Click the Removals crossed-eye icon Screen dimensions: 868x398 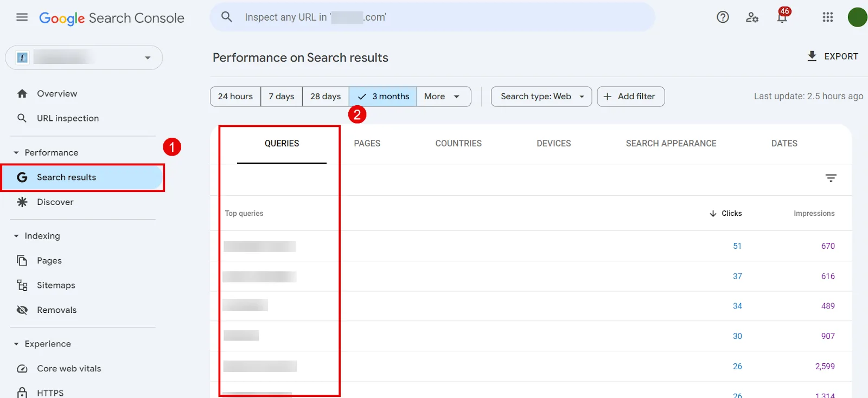click(x=22, y=310)
